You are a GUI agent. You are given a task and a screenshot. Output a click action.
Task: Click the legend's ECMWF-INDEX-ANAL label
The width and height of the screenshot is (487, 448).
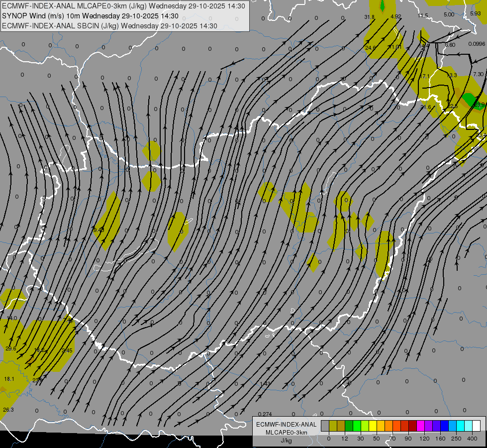[x=286, y=425]
